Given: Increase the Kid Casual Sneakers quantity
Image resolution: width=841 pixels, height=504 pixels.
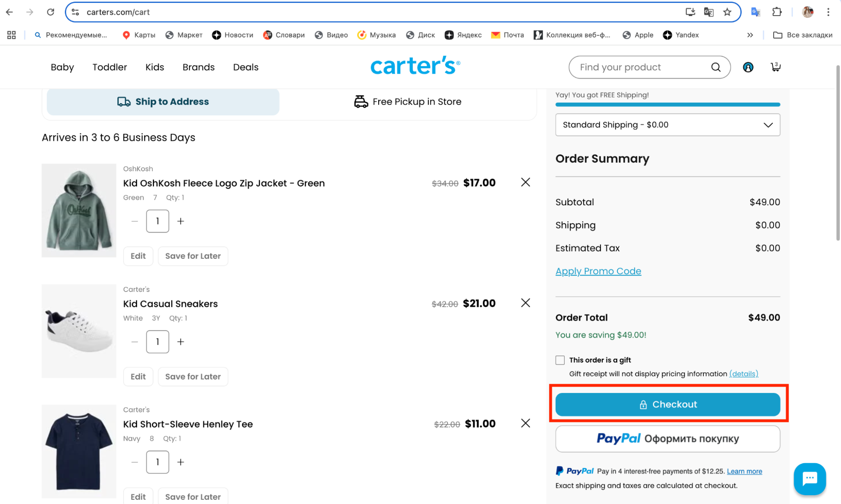Looking at the screenshot, I should point(180,342).
